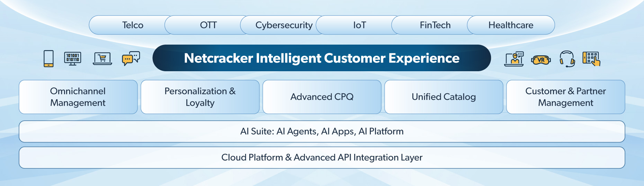644x186 pixels.
Task: Open the video agent laptop icon
Action: pyautogui.click(x=514, y=59)
